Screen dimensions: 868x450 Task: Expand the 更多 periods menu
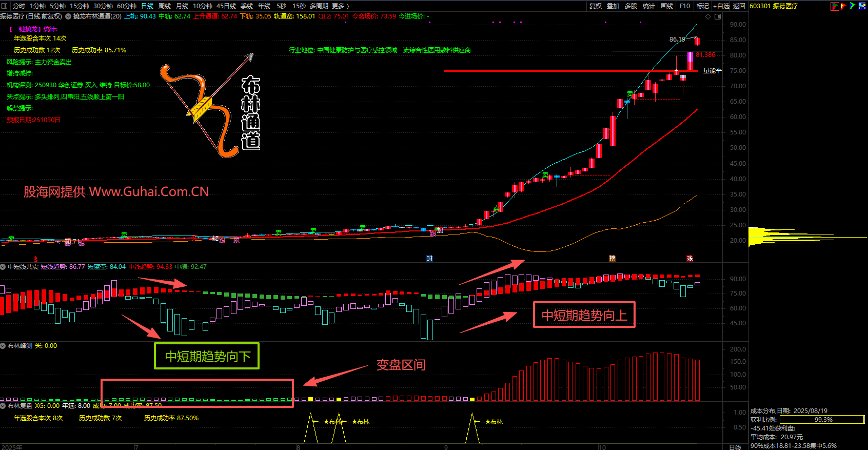[340, 6]
